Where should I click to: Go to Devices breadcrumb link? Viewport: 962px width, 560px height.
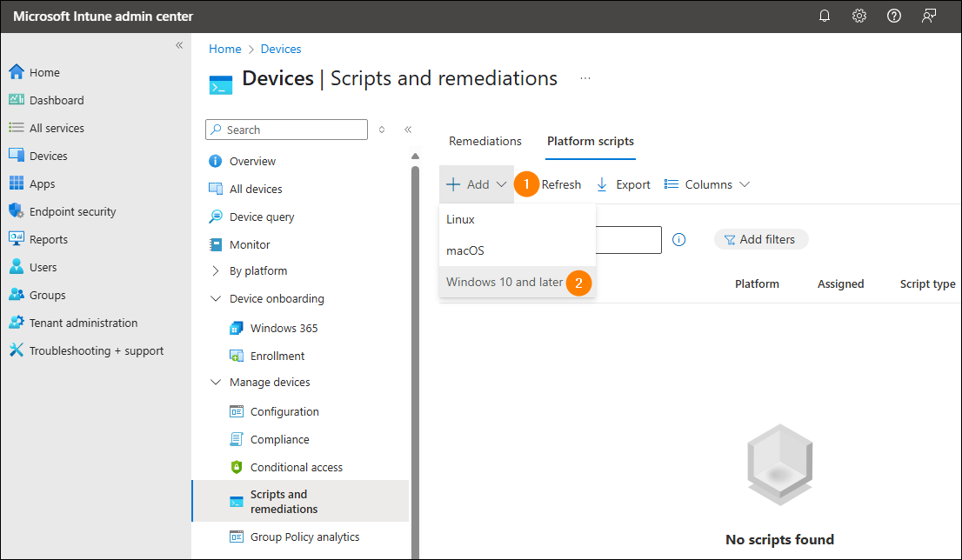[x=281, y=49]
